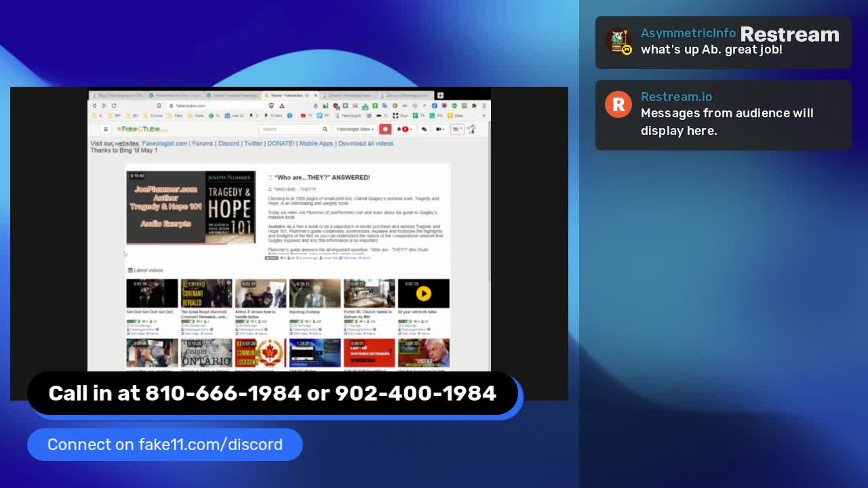Open the Communist Lockdown video thumbnail
This screenshot has height=488, width=868.
pos(260,353)
